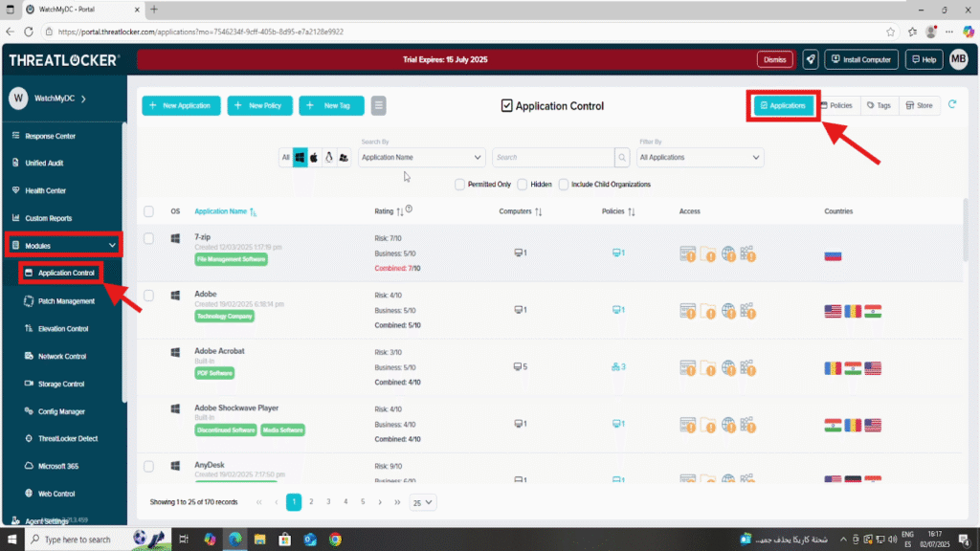980x551 pixels.
Task: Open Windows Start menu
Action: click(11, 540)
